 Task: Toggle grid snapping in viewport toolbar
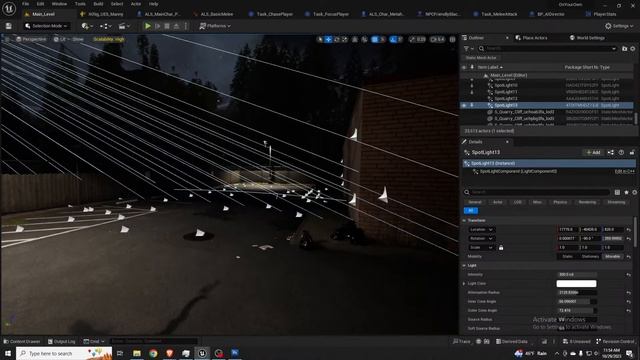pyautogui.click(x=375, y=39)
